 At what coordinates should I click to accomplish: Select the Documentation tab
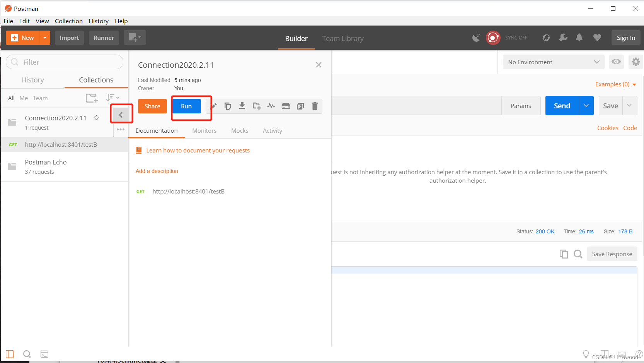tap(157, 131)
